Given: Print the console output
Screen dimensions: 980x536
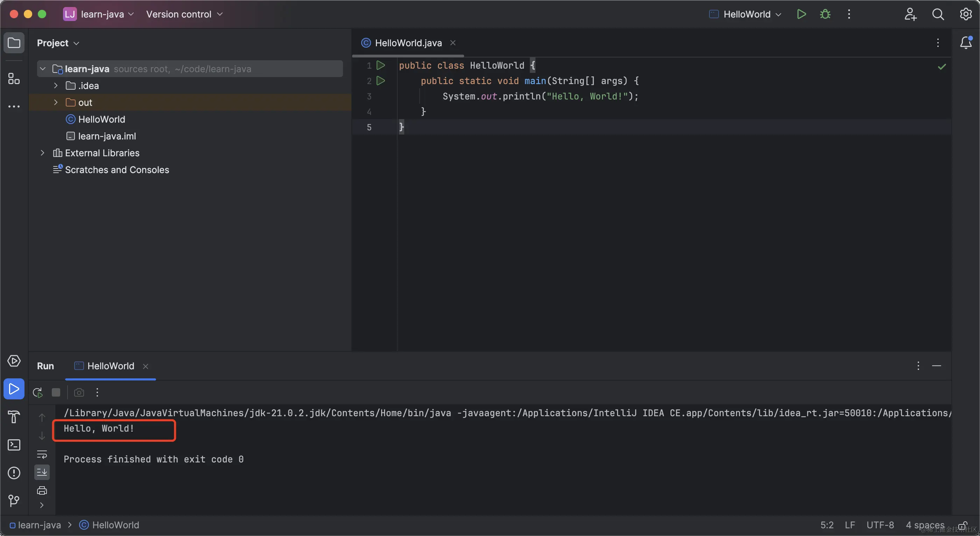Looking at the screenshot, I should point(42,490).
